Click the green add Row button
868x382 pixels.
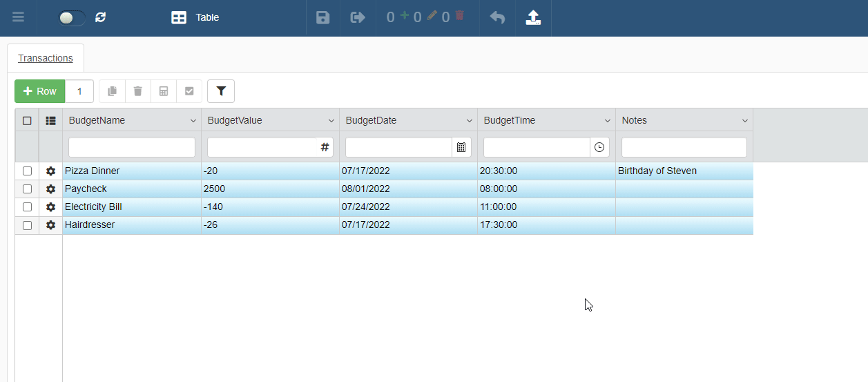click(x=40, y=91)
